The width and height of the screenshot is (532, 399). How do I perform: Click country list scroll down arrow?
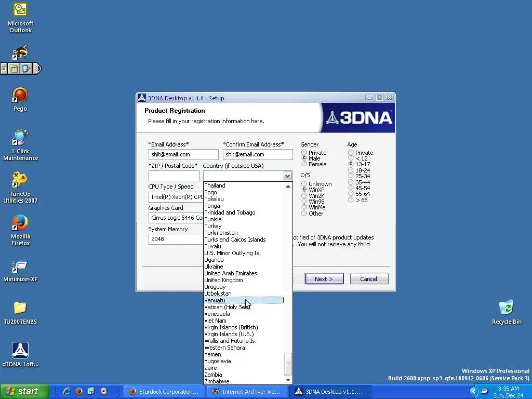point(288,380)
